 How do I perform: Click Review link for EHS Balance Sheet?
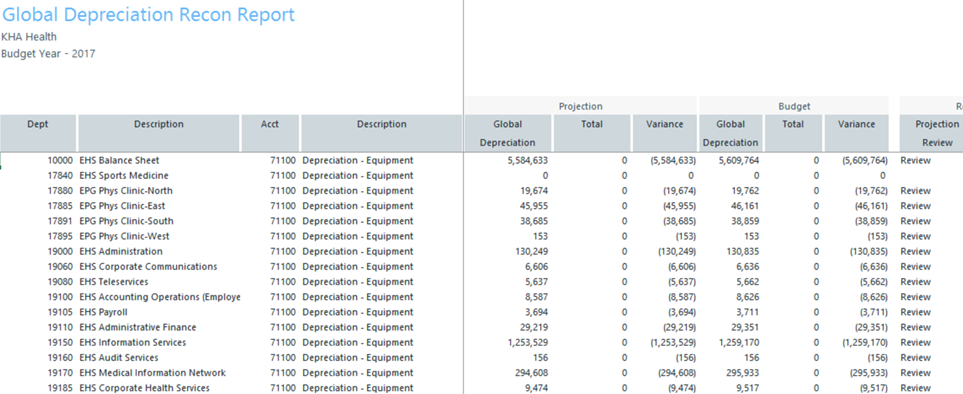click(916, 161)
